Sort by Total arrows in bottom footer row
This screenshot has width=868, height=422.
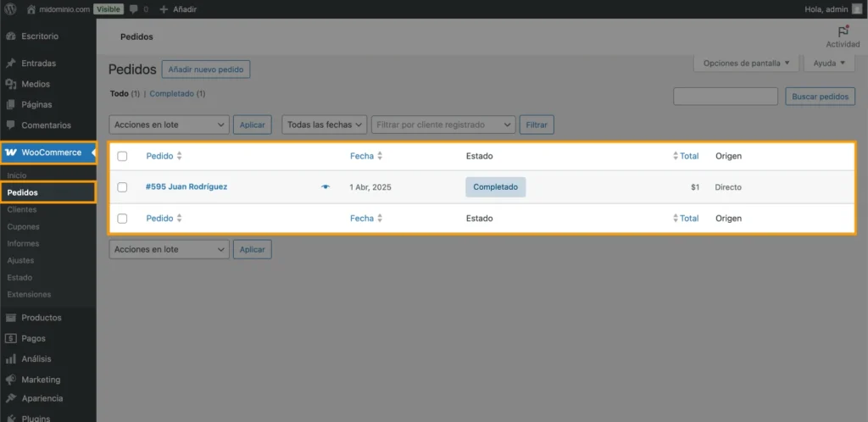676,219
